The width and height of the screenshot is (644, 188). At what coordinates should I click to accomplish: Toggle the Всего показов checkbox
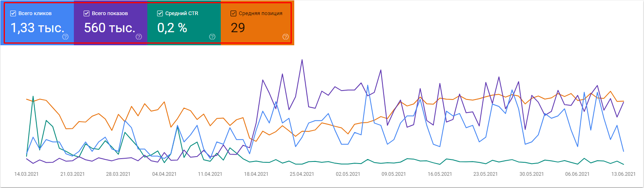click(87, 13)
